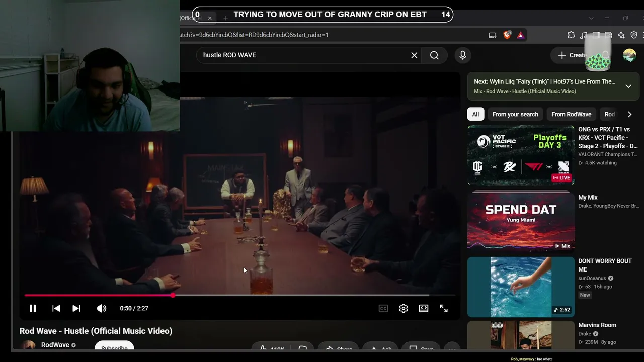Open the media control music note icon
Screen dimensions: 644x362
[584, 35]
